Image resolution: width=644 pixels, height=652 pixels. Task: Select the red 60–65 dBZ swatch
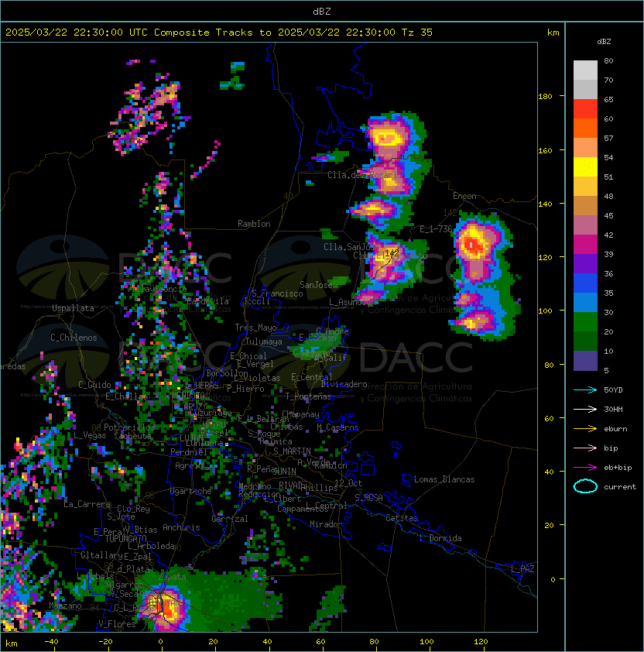585,109
